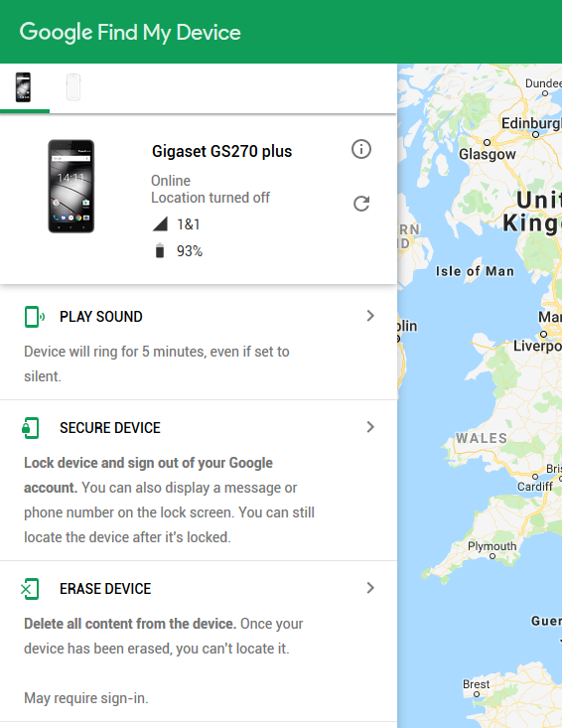Screen dimensions: 562x728
Task: Open device info icon for Gigaset GS270 plus
Action: [x=361, y=150]
